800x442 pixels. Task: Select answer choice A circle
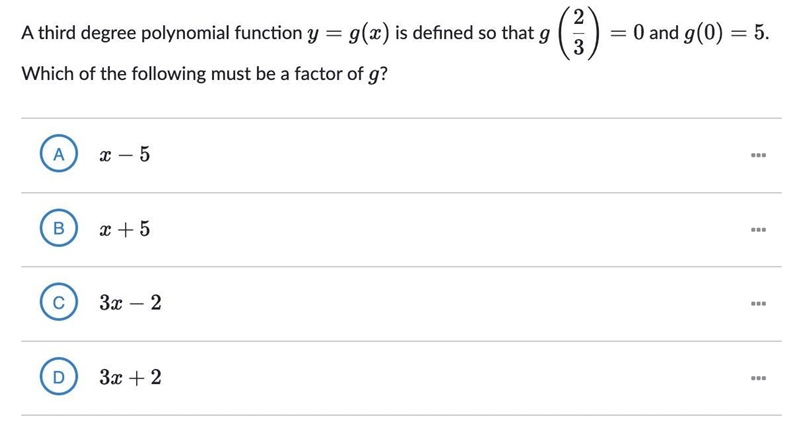(x=59, y=154)
